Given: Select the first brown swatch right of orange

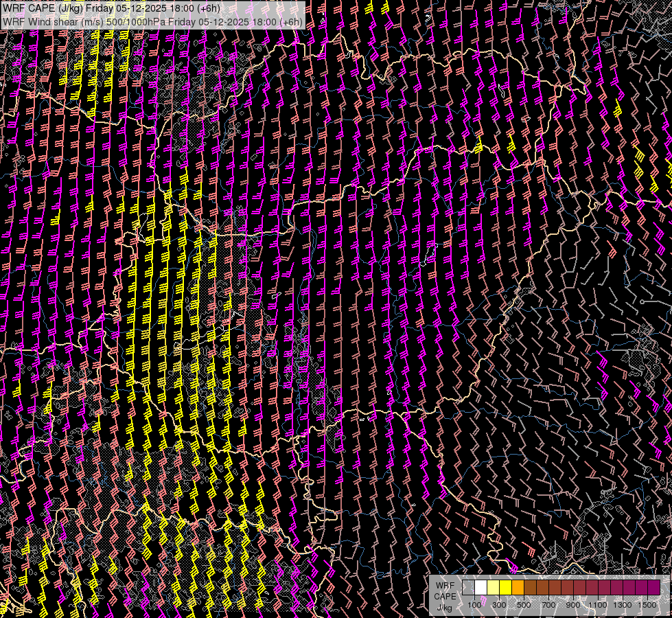Looking at the screenshot, I should click(530, 588).
